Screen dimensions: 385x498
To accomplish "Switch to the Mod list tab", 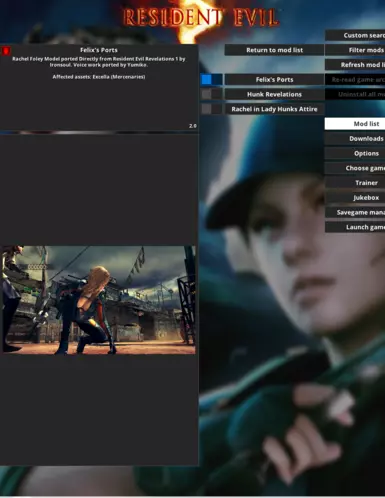I will tap(355, 124).
